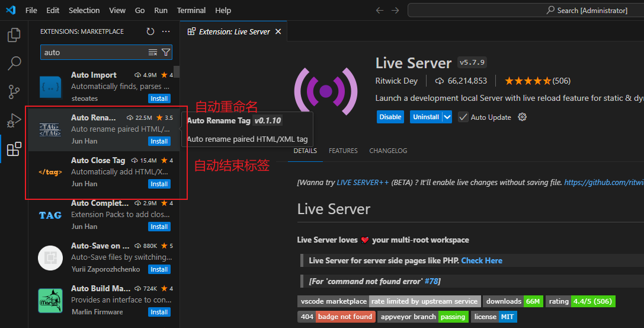Open the Help menu
644x328 pixels.
(x=223, y=10)
